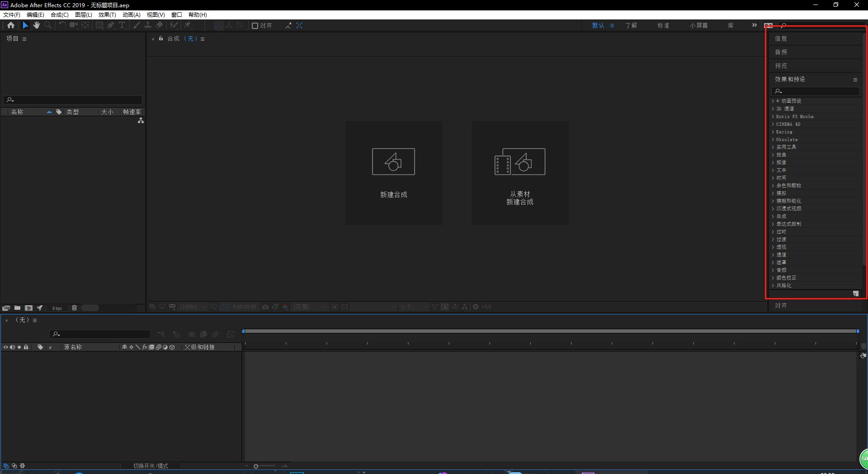Toggle the fx effects switch column
This screenshot has height=474, width=868.
145,347
